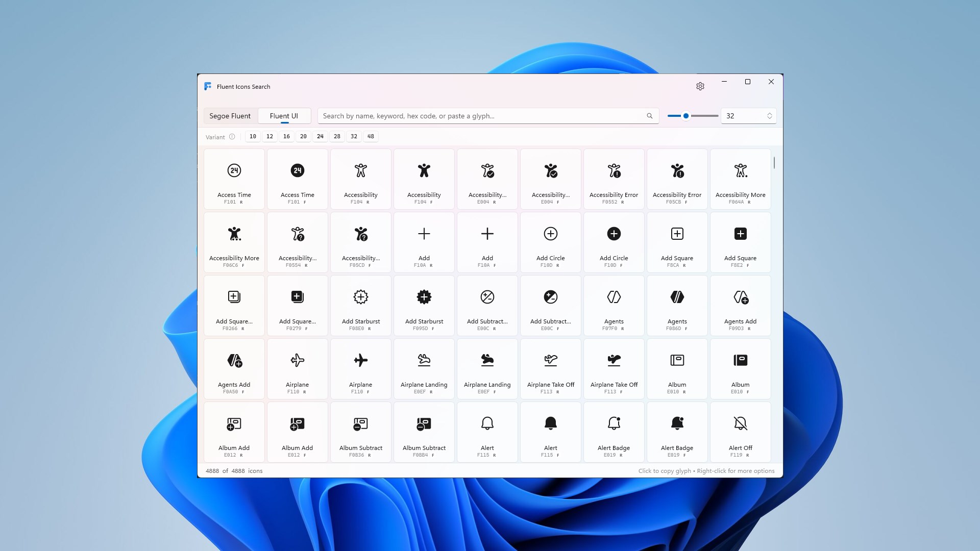The image size is (980, 551).
Task: Click the accessibility question icon coded F05CD
Action: [x=361, y=242]
